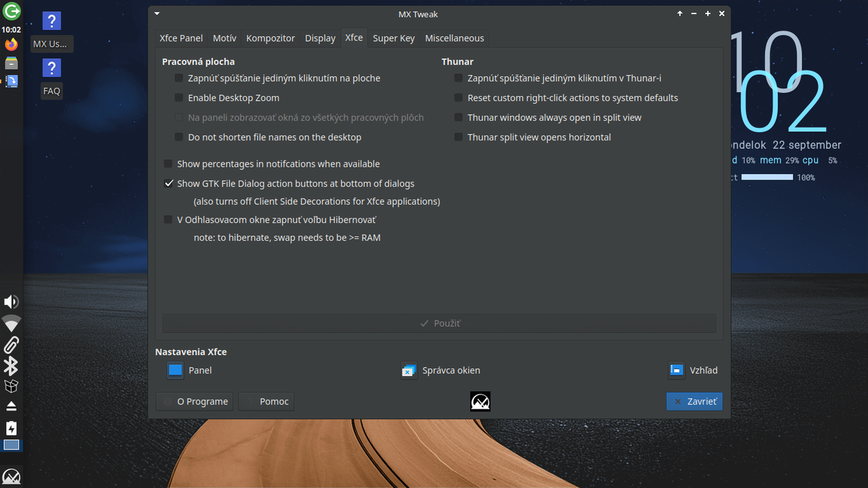The width and height of the screenshot is (868, 488).
Task: Open the Pomoc help button
Action: 266,401
